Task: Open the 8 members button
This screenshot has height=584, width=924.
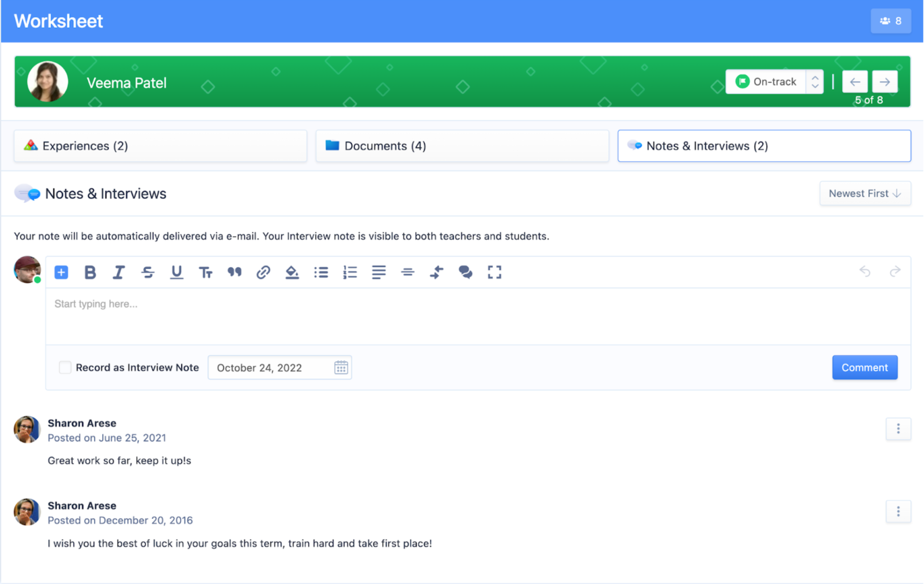Action: pyautogui.click(x=890, y=21)
